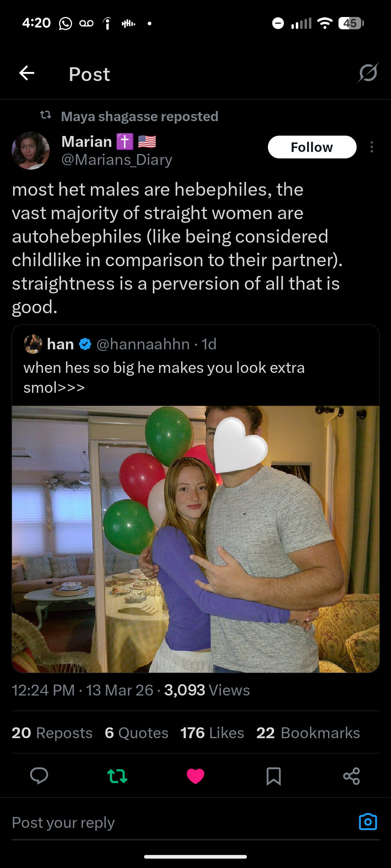This screenshot has height=868, width=391.
Task: Undo repost with the green repost icon
Action: click(117, 776)
